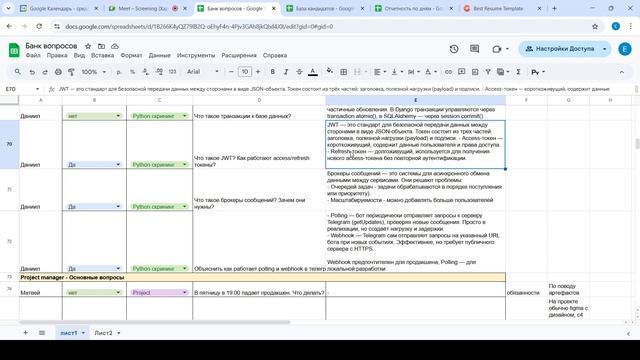Viewport: 640px width, 360px height.
Task: Open vertical align options
Action: 397,72
